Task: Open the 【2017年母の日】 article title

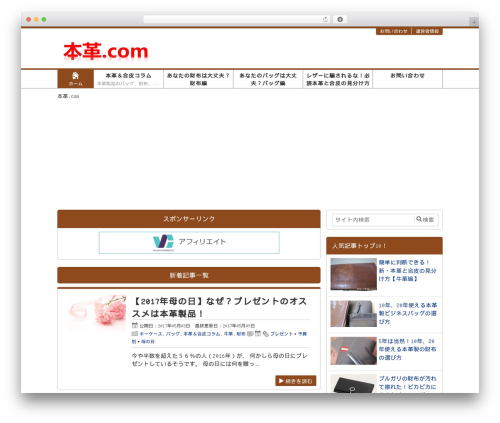Action: click(219, 307)
